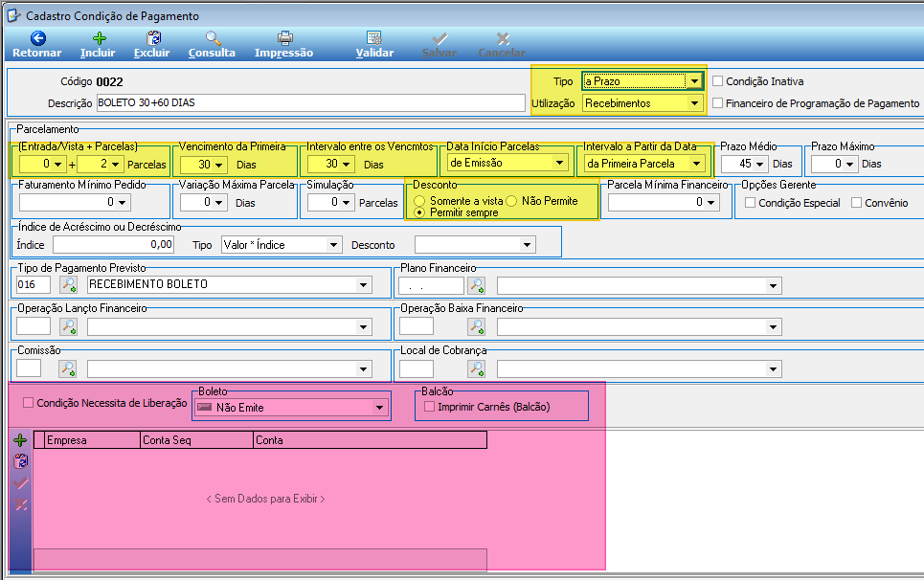Open Plano Financeiro search lookup icon
Screen dimensions: 924x580
[476, 285]
